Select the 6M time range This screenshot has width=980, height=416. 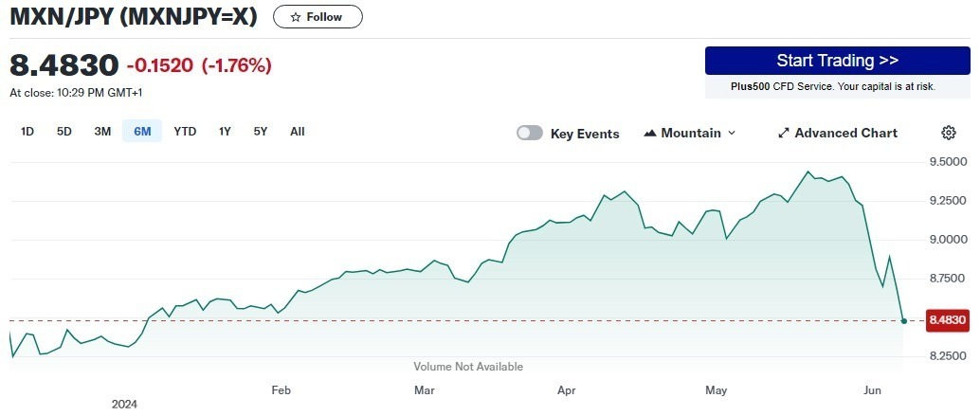142,132
